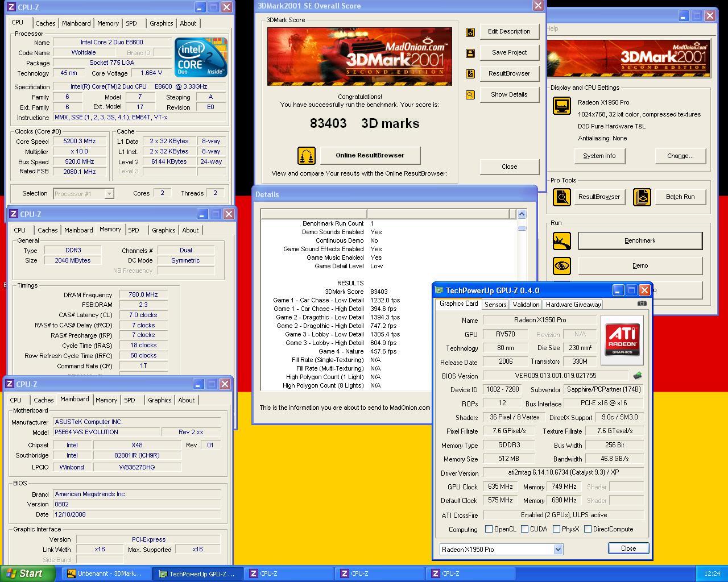Image resolution: width=728 pixels, height=582 pixels.
Task: Click the Demo eye icon
Action: (562, 265)
